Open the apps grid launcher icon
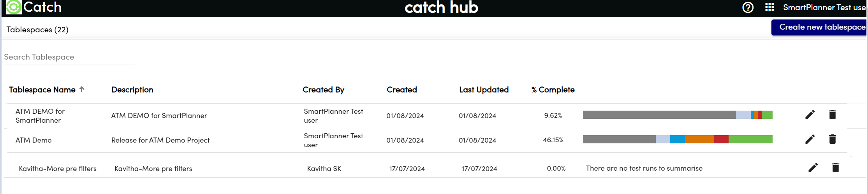The width and height of the screenshot is (868, 194). (769, 7)
